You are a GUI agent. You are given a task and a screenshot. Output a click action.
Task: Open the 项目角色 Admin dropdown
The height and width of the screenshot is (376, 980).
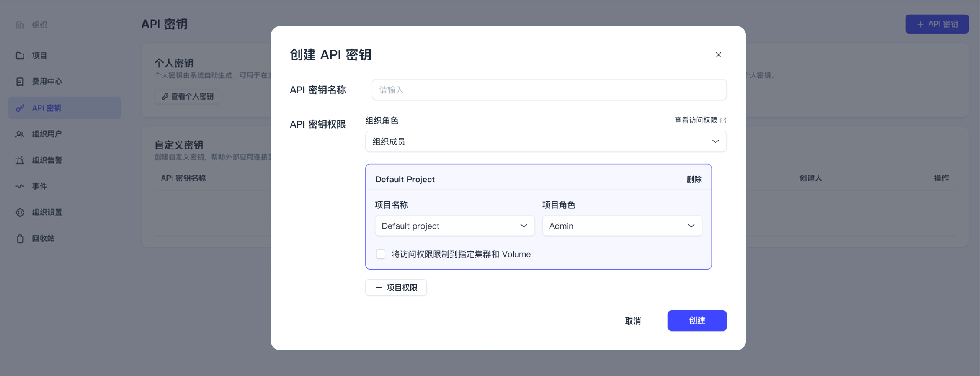[622, 226]
